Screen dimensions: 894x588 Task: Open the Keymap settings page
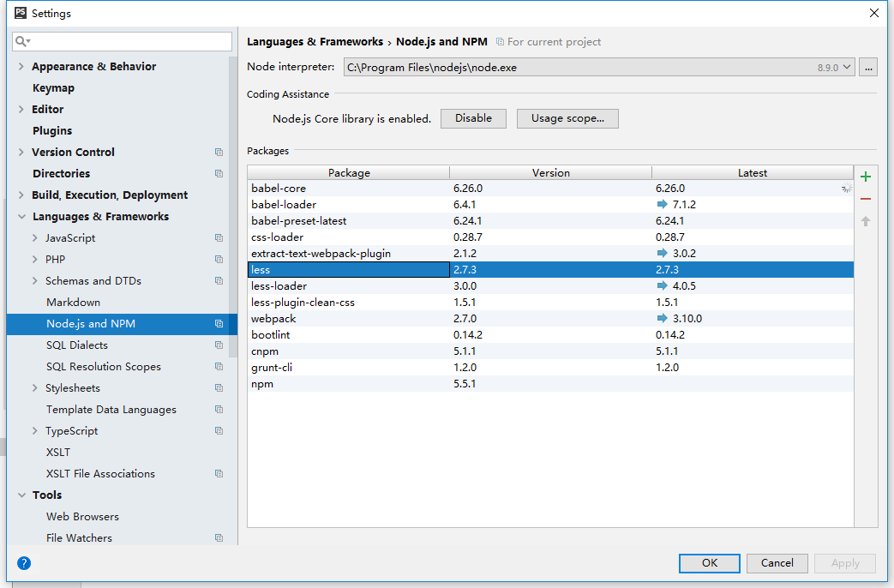(53, 88)
